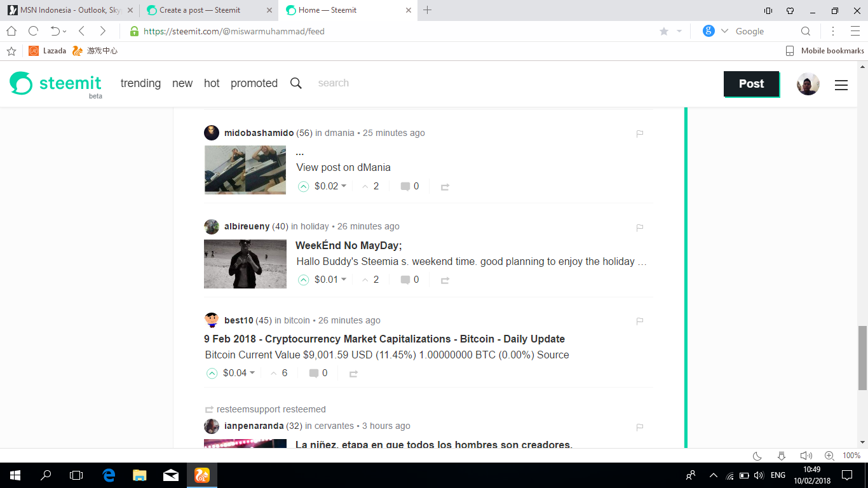Click the profile avatar in the header

(x=808, y=84)
